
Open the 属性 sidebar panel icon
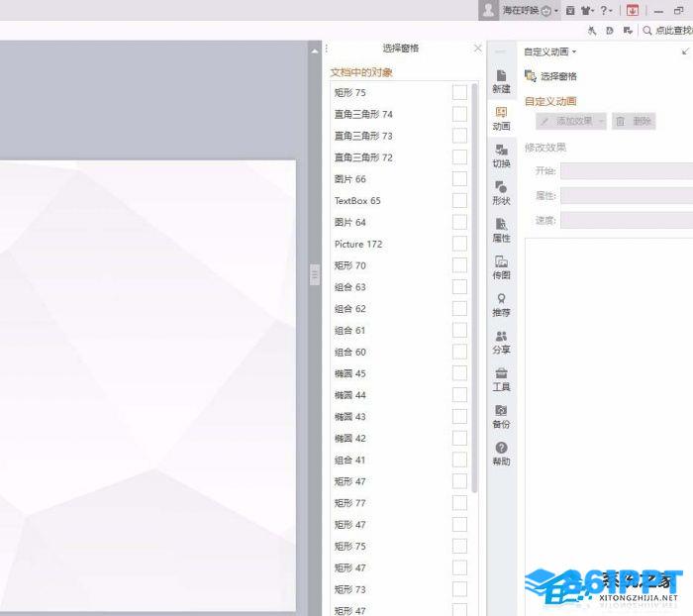(501, 224)
